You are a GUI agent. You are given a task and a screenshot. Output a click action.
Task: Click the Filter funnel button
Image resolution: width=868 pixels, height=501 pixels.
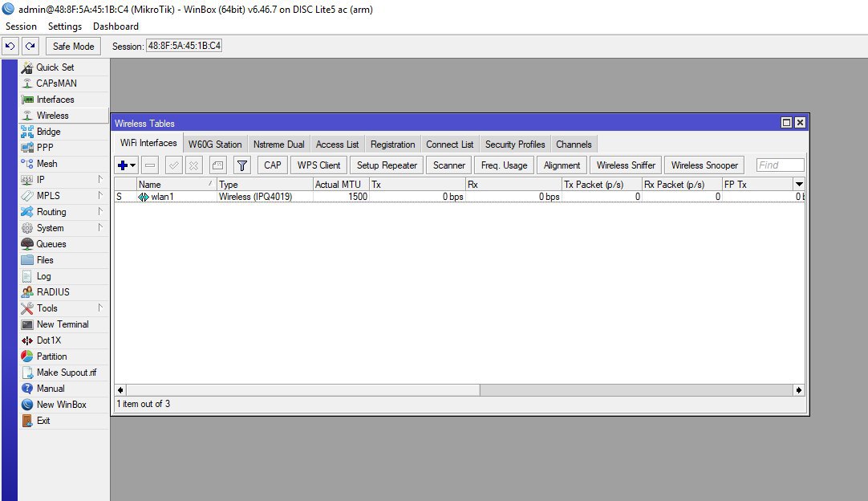pos(242,165)
